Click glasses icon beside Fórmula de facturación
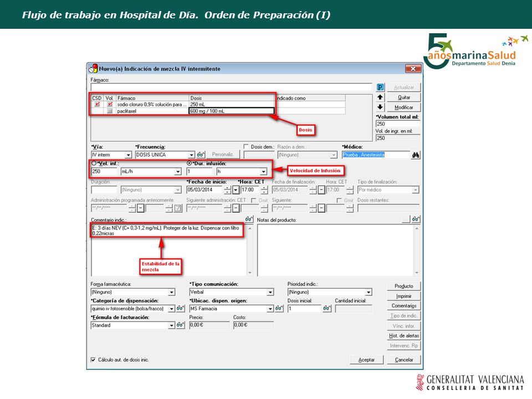 [x=181, y=325]
